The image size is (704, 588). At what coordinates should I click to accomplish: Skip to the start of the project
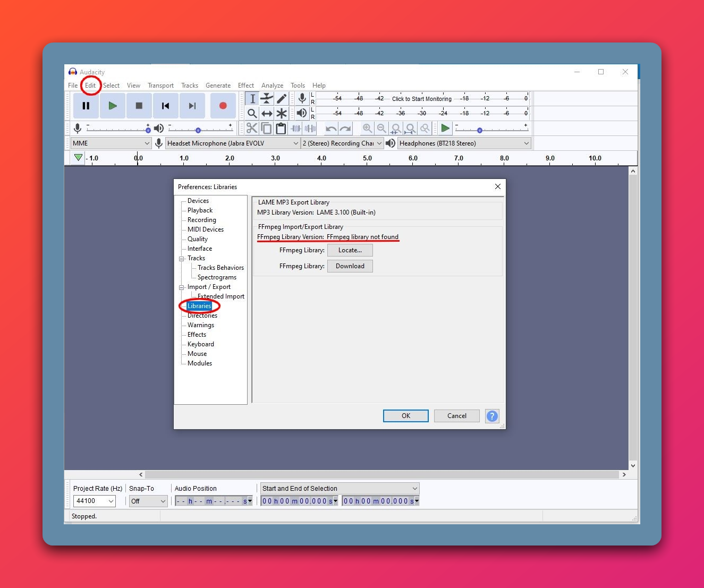pyautogui.click(x=165, y=106)
